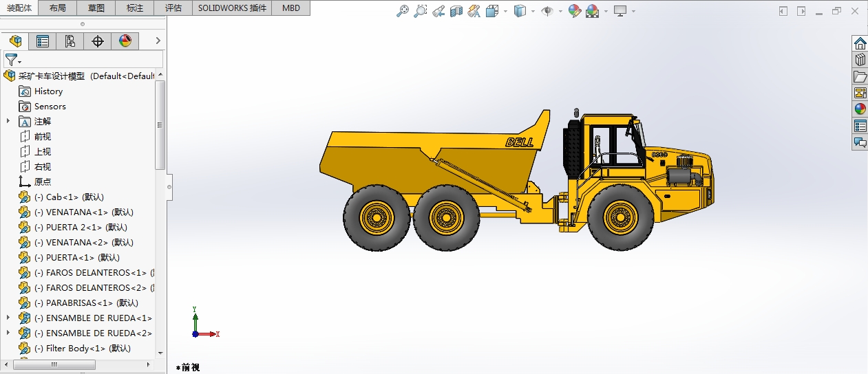This screenshot has height=374, width=868.
Task: Open the Design Library task pane icon
Action: coord(860,60)
